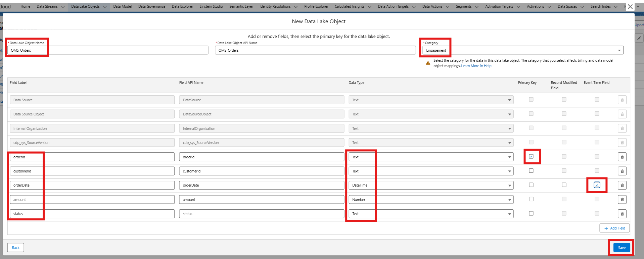Viewport: 644px width, 259px height.
Task: Click trash icon for customerId row
Action: pos(622,171)
